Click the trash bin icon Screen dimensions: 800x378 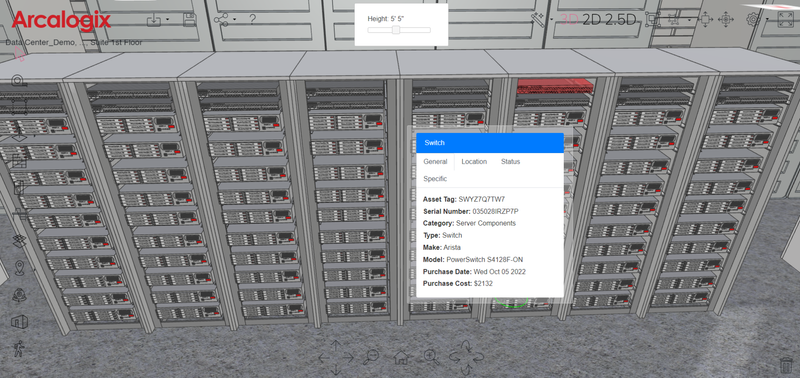tap(786, 365)
